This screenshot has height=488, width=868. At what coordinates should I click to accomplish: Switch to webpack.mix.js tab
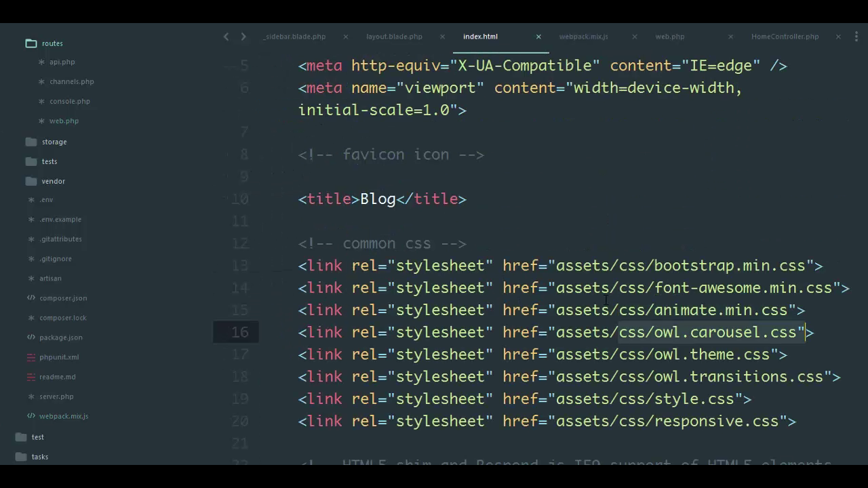pyautogui.click(x=583, y=37)
